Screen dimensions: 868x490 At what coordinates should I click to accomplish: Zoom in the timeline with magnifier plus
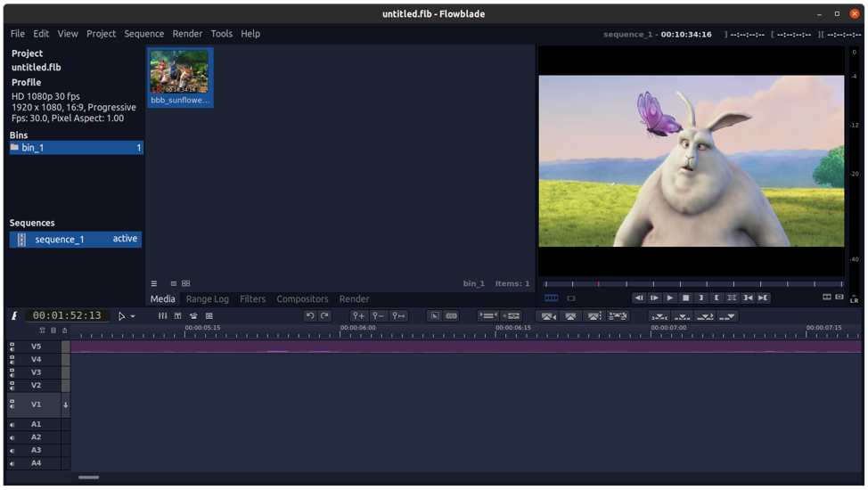click(x=358, y=315)
